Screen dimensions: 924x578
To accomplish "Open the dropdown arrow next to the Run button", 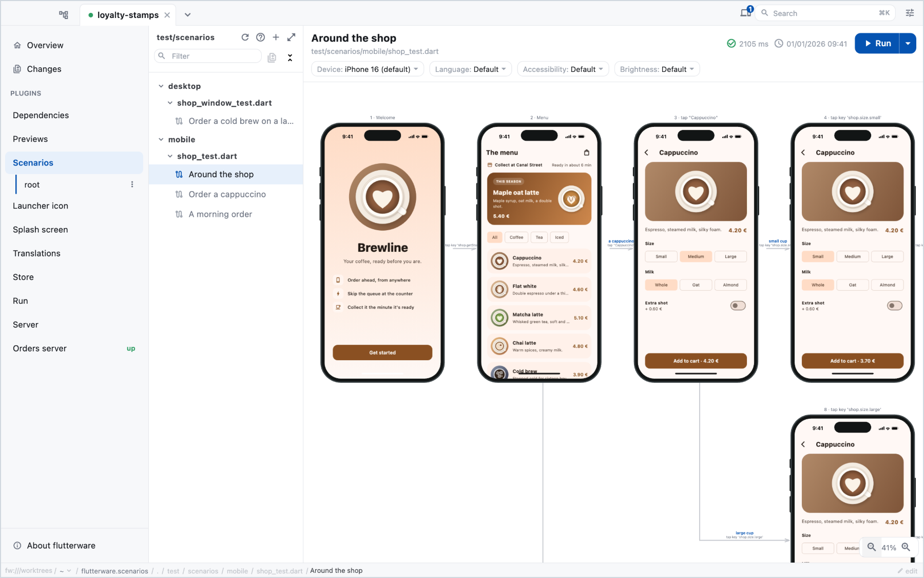I will pos(908,44).
